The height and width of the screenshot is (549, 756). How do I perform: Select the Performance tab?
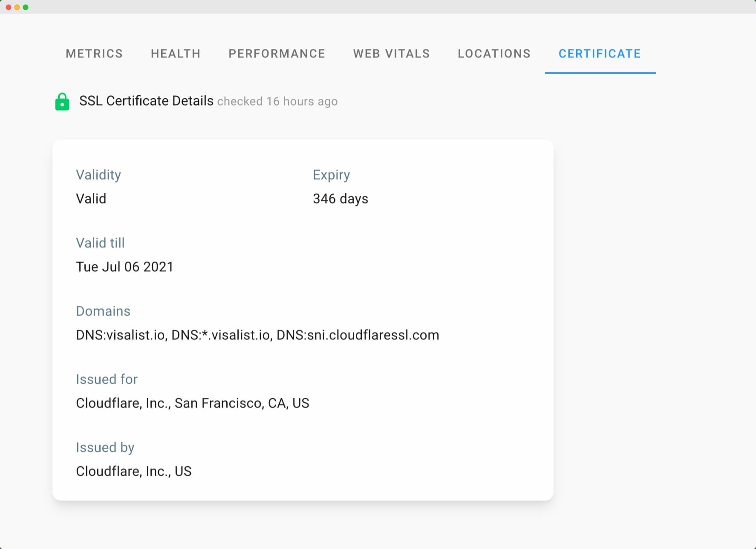(x=277, y=54)
